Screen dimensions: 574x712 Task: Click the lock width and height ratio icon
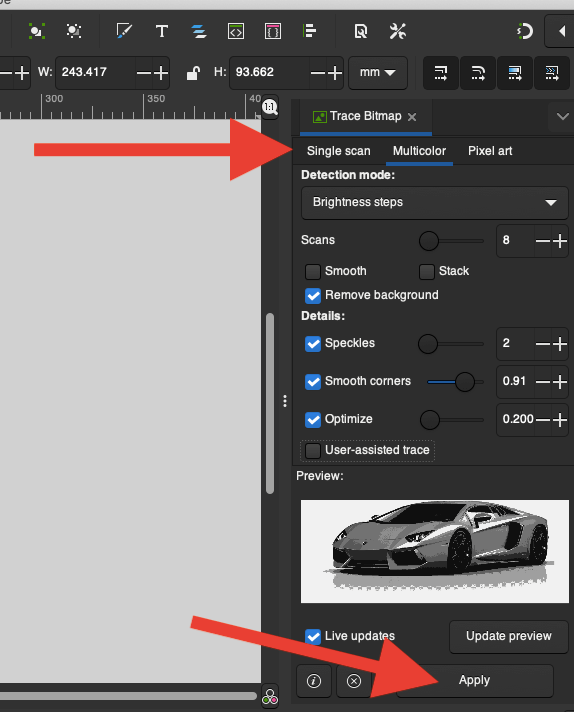193,73
